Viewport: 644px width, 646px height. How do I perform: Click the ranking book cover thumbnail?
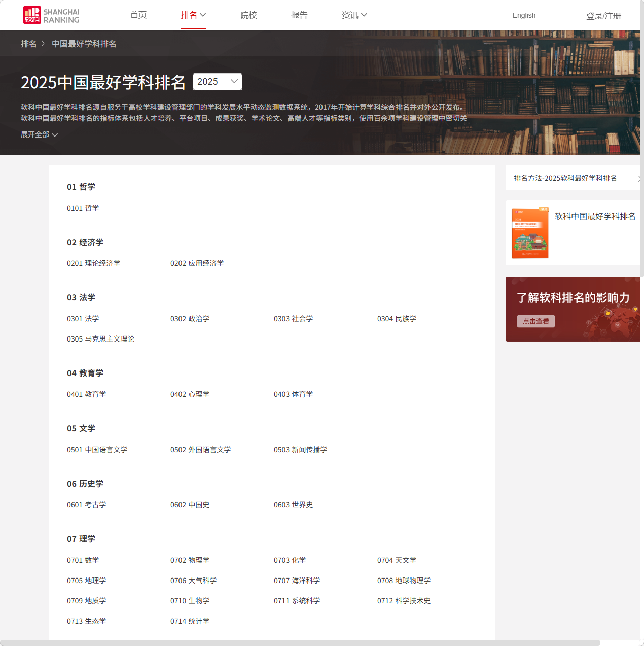530,233
